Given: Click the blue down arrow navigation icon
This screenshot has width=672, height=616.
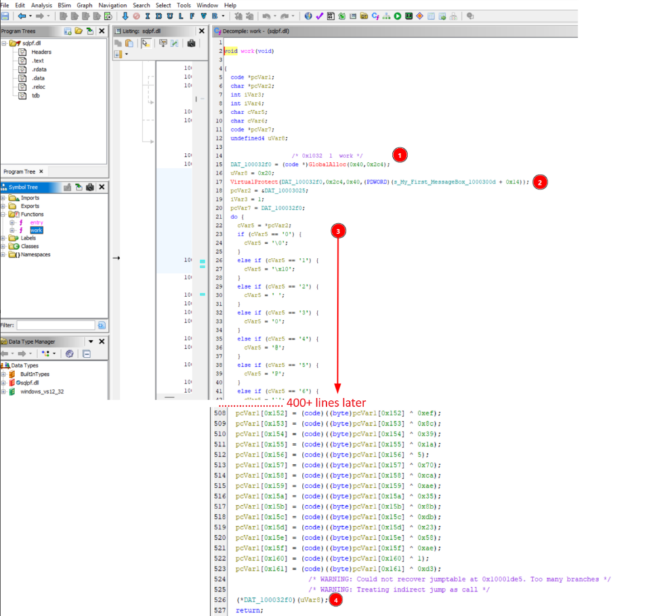Looking at the screenshot, I should click(125, 16).
